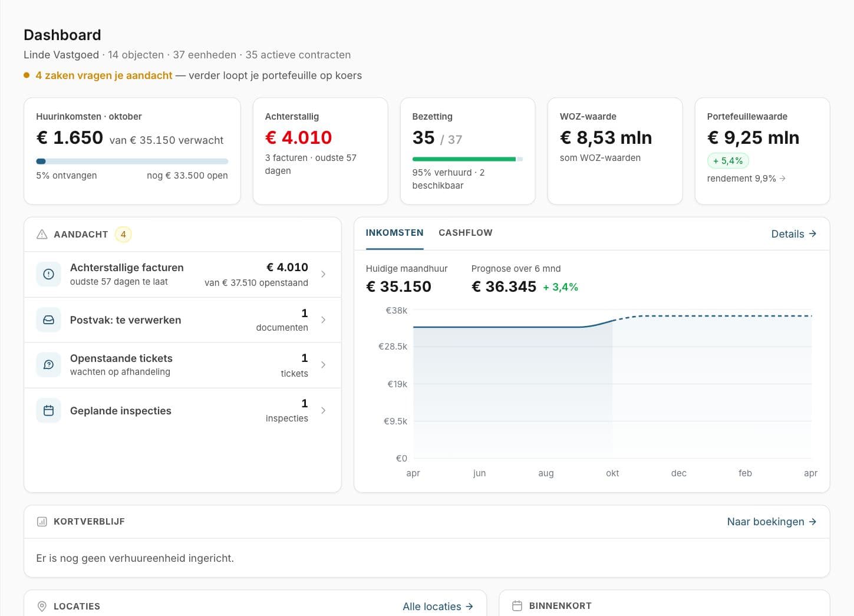Click the warning triangle icon beside AANDACHT
This screenshot has height=616, width=854.
(x=42, y=234)
